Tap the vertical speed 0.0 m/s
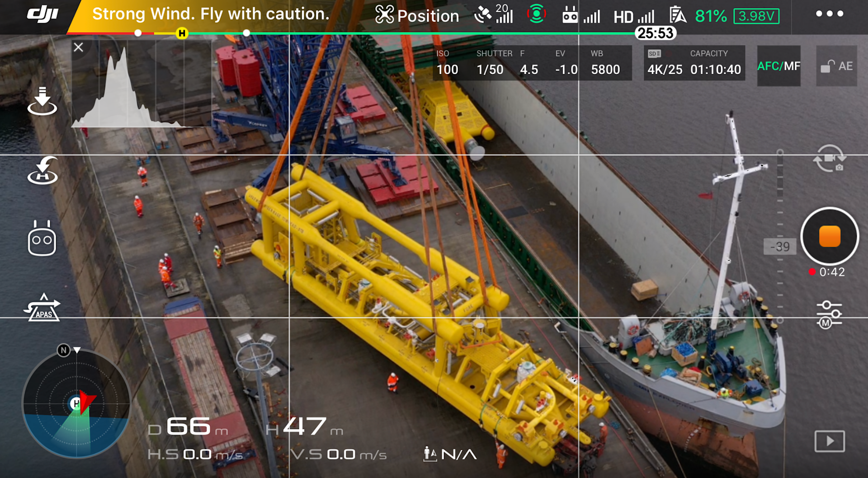Screen dimensions: 868x478 339,455
